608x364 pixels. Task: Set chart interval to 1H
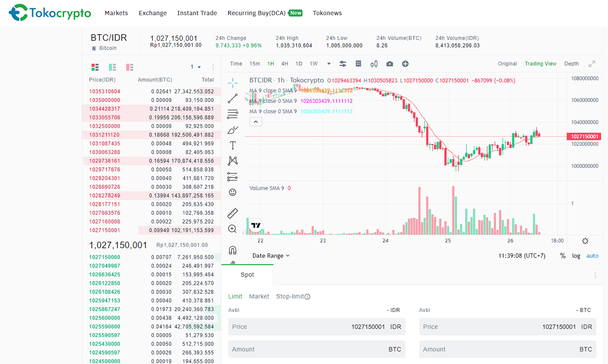coord(270,64)
